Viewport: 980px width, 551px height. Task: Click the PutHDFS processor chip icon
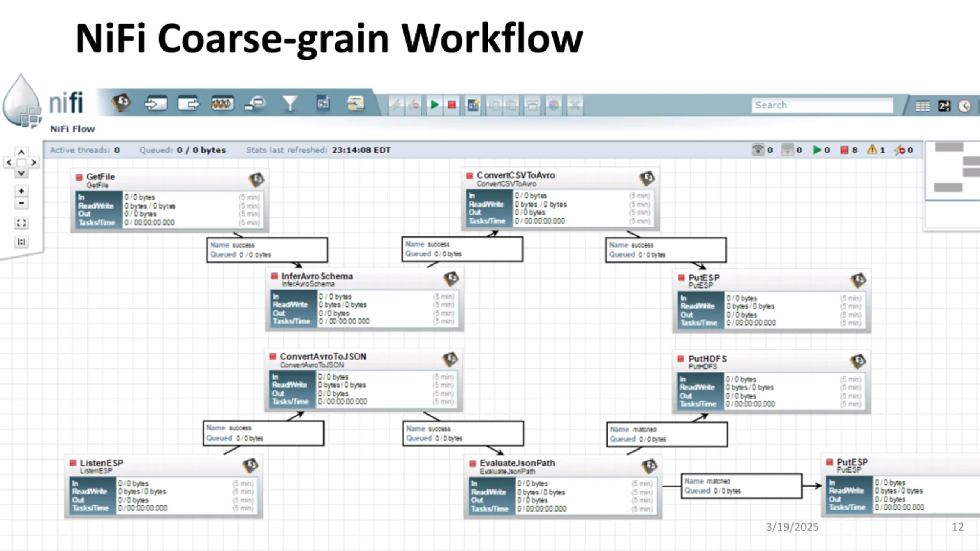[x=858, y=361]
